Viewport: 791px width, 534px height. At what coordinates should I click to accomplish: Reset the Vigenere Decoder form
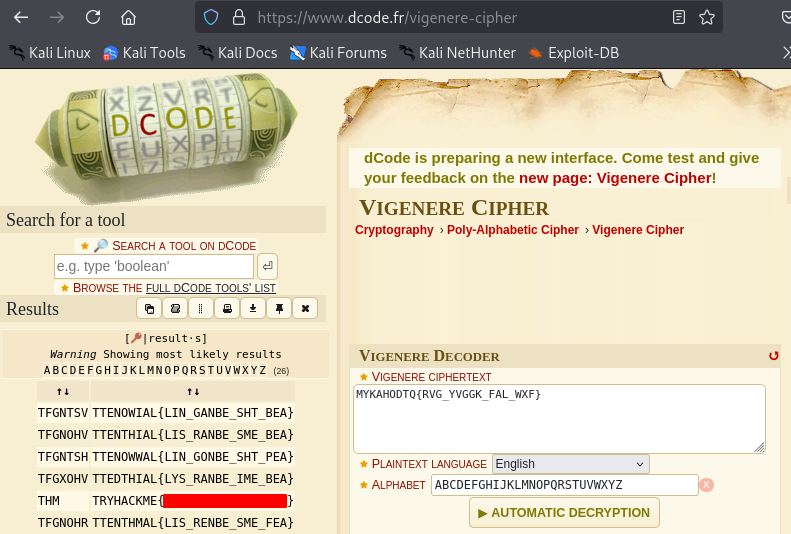click(x=773, y=355)
